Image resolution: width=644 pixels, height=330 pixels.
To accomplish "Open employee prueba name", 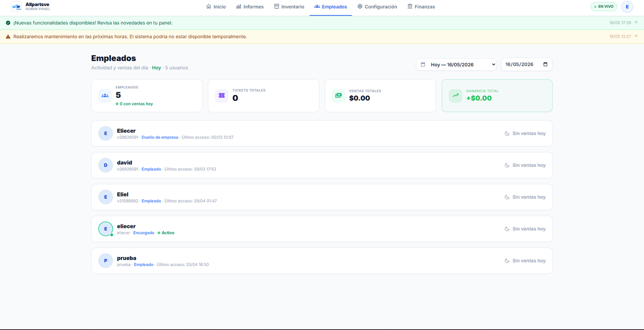I will (127, 258).
